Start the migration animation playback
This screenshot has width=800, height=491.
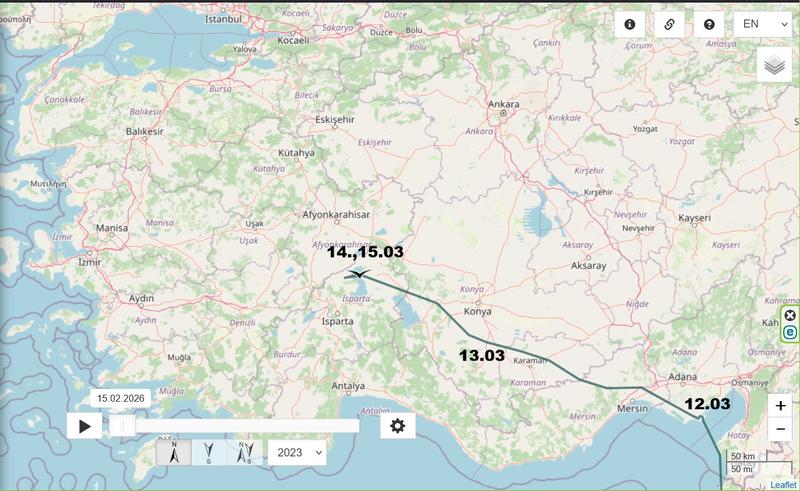click(x=84, y=426)
